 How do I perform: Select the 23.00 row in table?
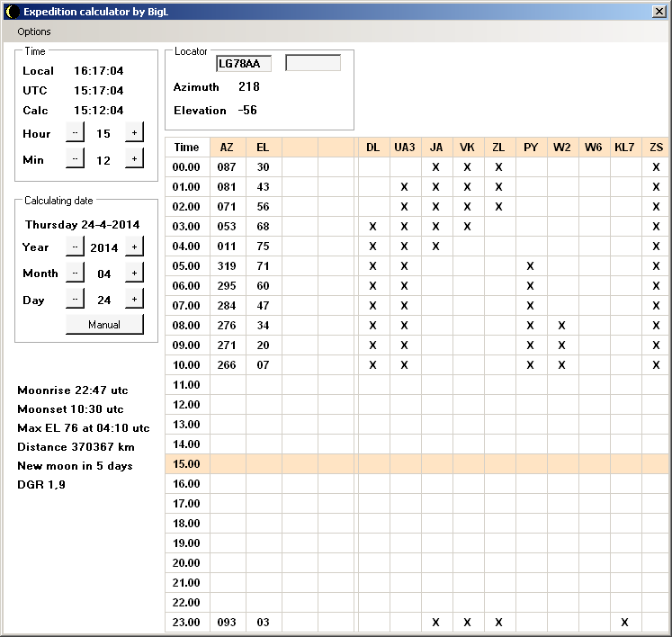[186, 623]
